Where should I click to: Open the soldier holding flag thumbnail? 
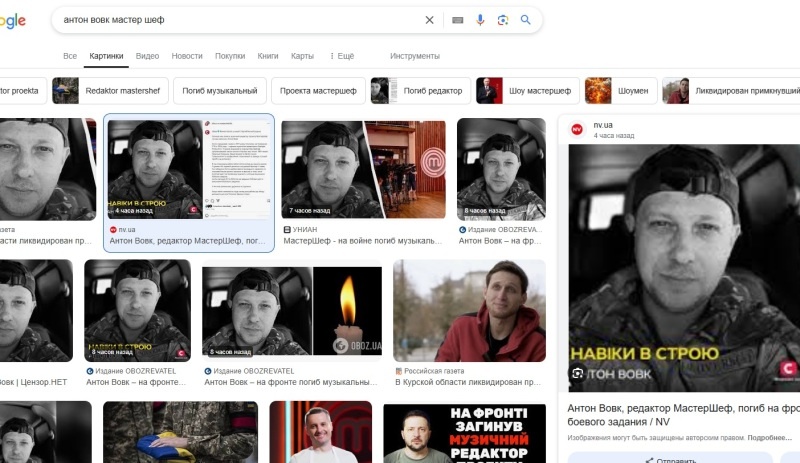181,432
